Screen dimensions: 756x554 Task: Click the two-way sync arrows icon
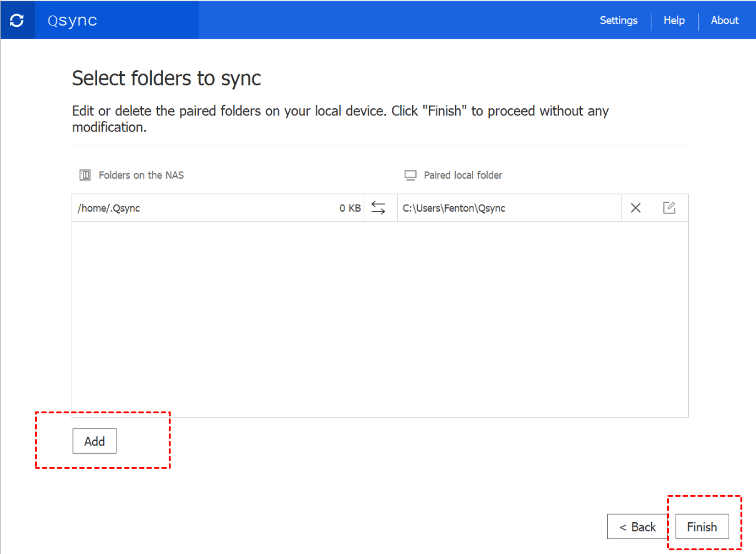pos(378,208)
